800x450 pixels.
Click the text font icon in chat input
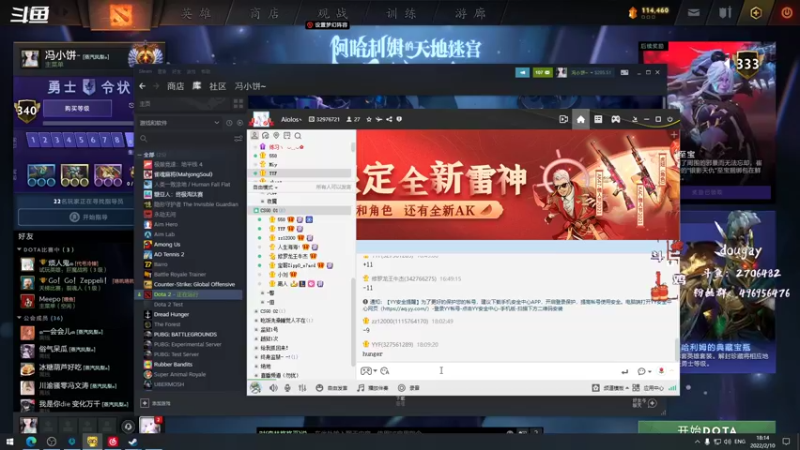(385, 371)
